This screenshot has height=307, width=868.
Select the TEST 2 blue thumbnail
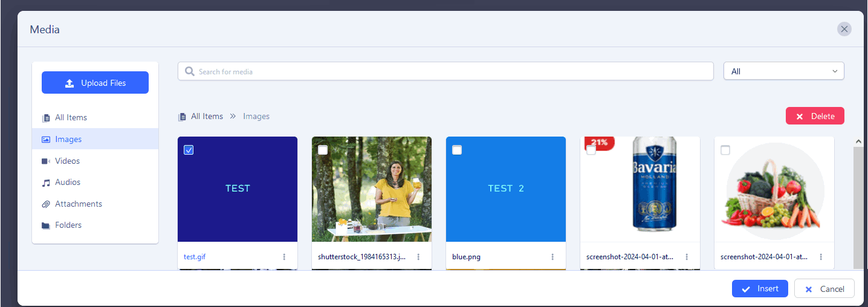(x=506, y=189)
